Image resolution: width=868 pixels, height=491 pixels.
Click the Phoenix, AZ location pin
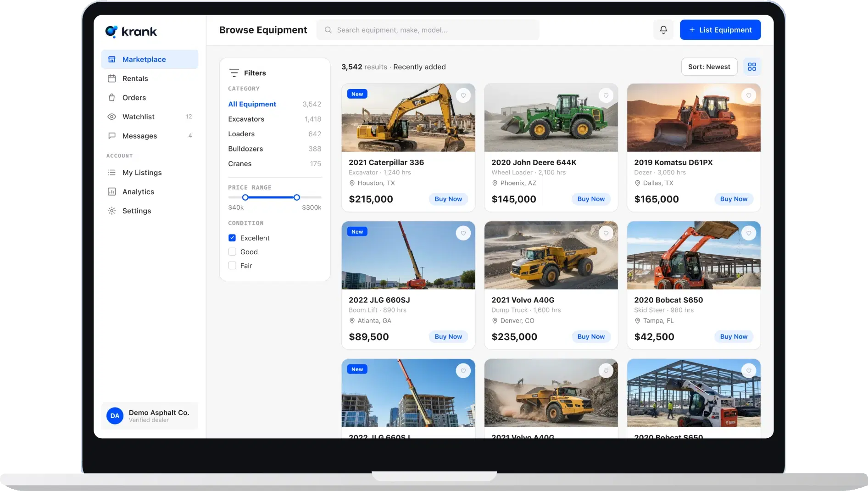pos(495,183)
